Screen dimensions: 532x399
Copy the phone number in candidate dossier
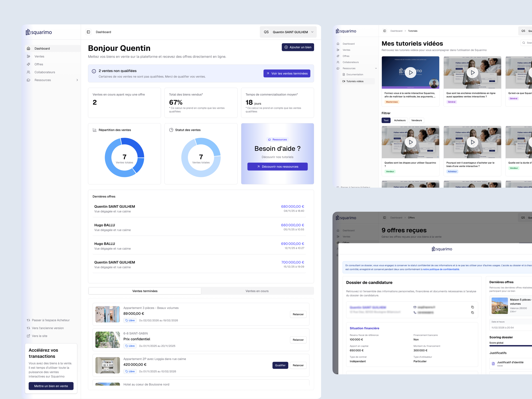click(472, 312)
